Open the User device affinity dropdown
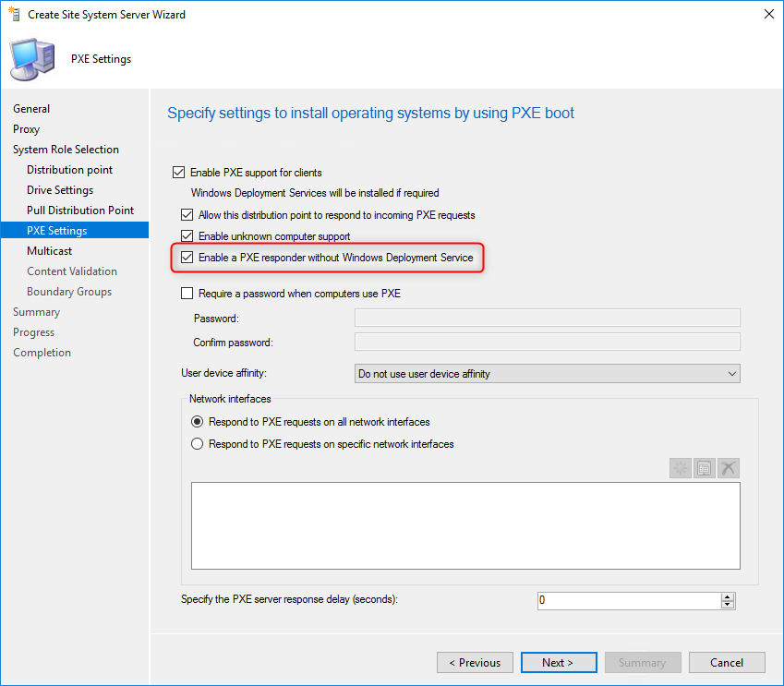Screen dimensions: 784x686 547,374
